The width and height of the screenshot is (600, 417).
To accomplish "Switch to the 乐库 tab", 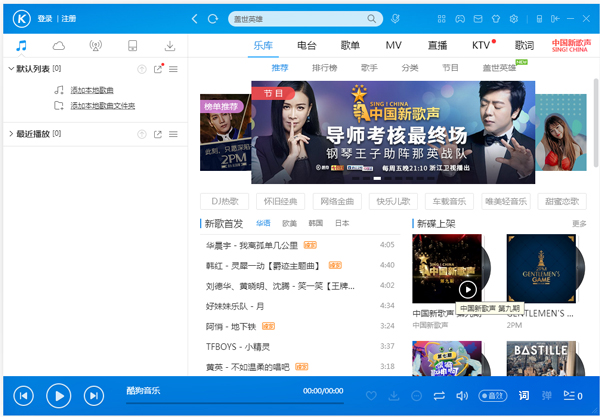I will (x=263, y=46).
